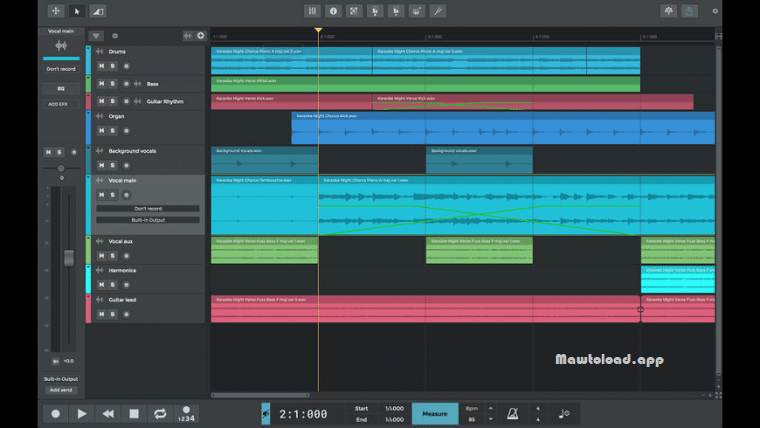The image size is (760, 428).
Task: Stop playback with the stop button
Action: pyautogui.click(x=134, y=413)
